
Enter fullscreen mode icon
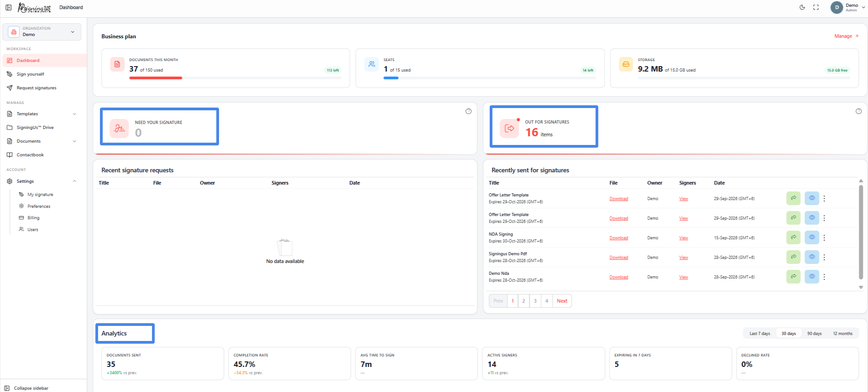click(816, 7)
